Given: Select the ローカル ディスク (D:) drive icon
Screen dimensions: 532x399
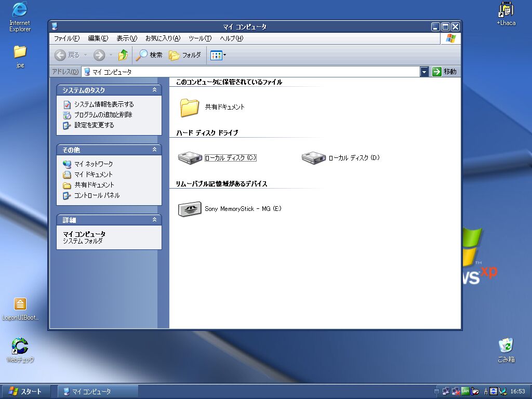Looking at the screenshot, I should pos(313,158).
